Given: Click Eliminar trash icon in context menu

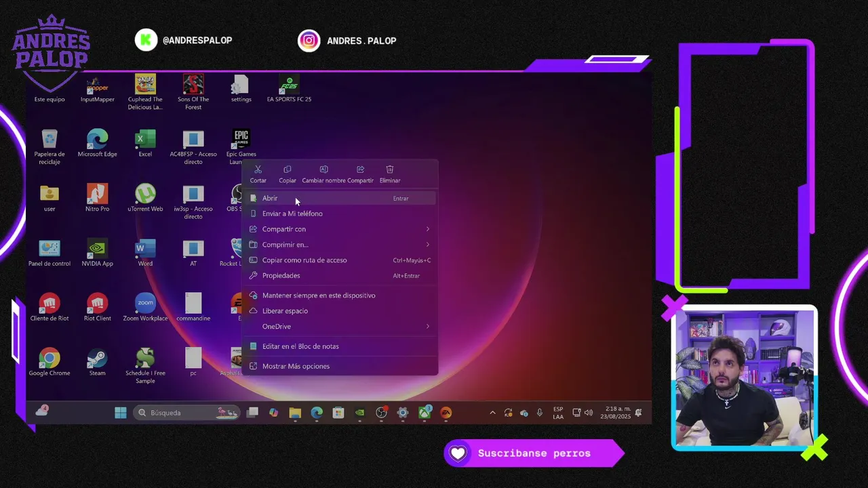Looking at the screenshot, I should coord(390,174).
